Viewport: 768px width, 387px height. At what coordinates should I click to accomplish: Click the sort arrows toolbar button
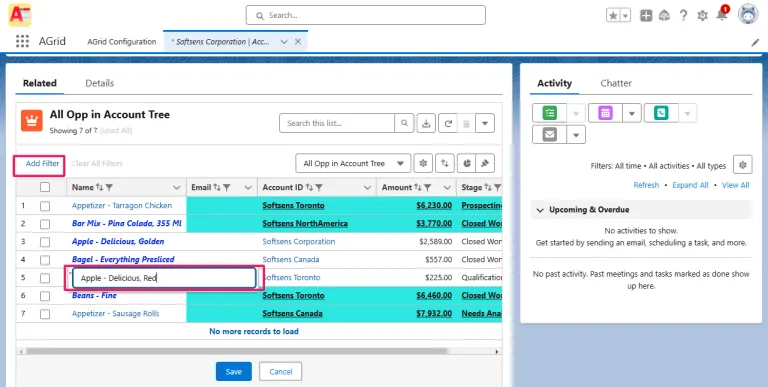pos(445,164)
